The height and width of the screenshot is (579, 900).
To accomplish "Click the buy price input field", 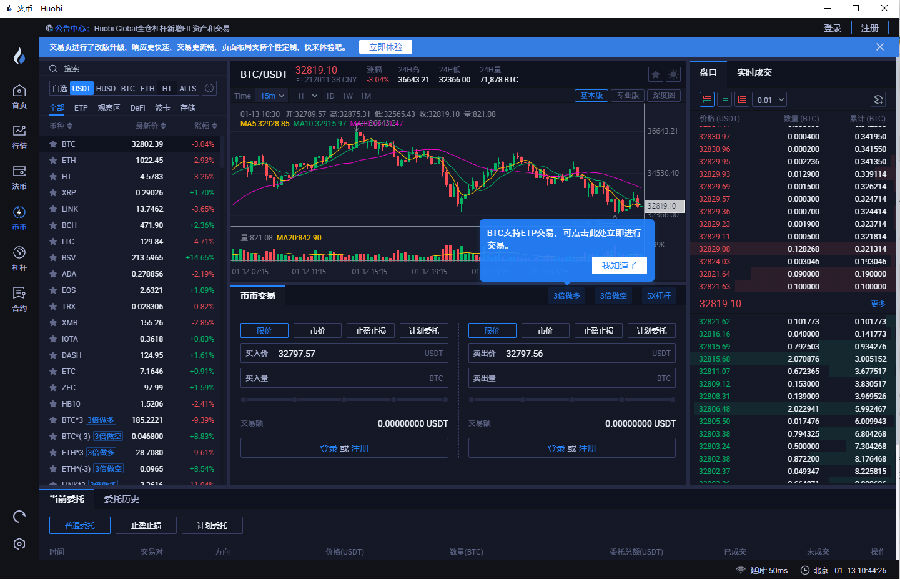I will (344, 353).
